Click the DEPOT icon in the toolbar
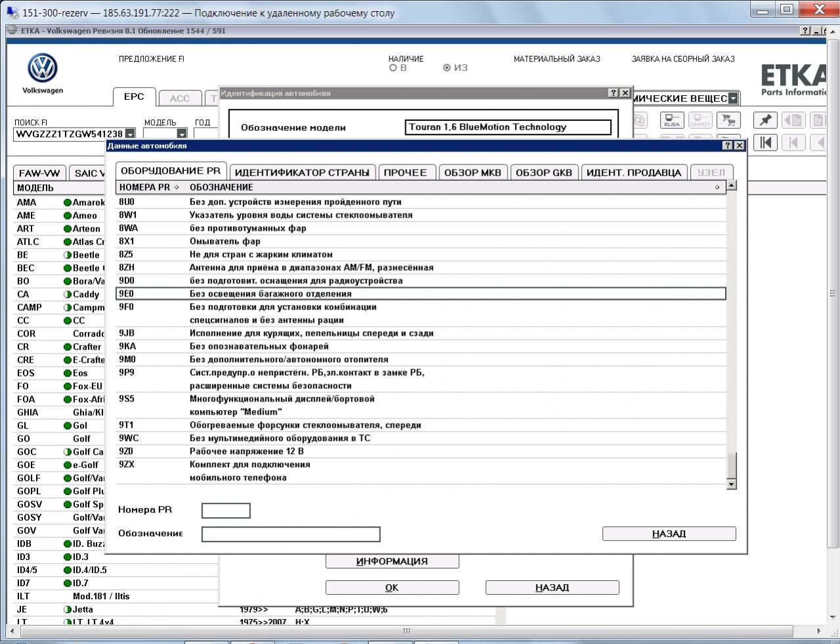 coord(699,120)
